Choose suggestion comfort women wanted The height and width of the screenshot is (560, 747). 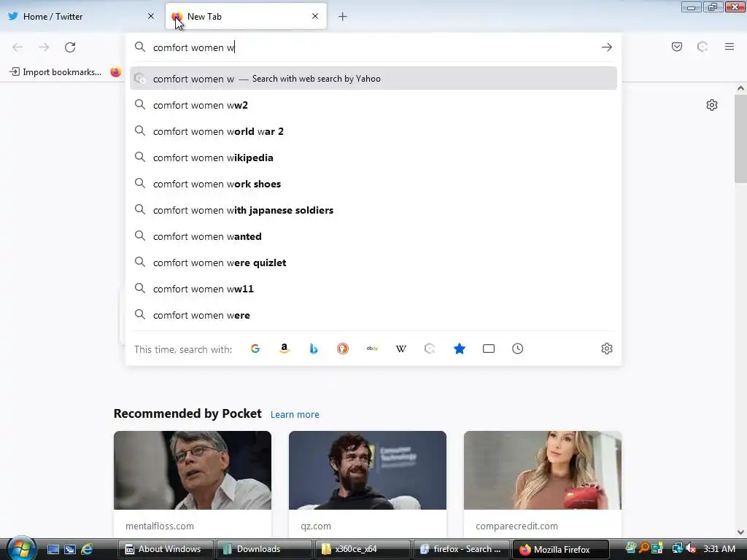pos(373,236)
